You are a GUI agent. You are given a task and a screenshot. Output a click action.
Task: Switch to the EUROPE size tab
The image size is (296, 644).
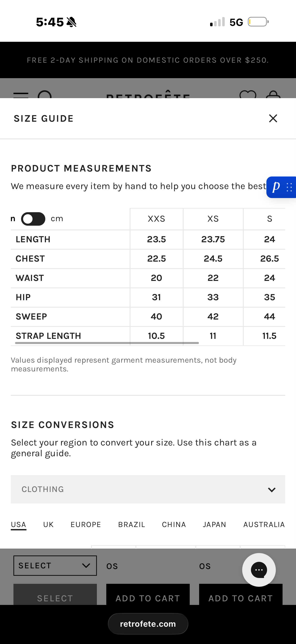pyautogui.click(x=86, y=524)
